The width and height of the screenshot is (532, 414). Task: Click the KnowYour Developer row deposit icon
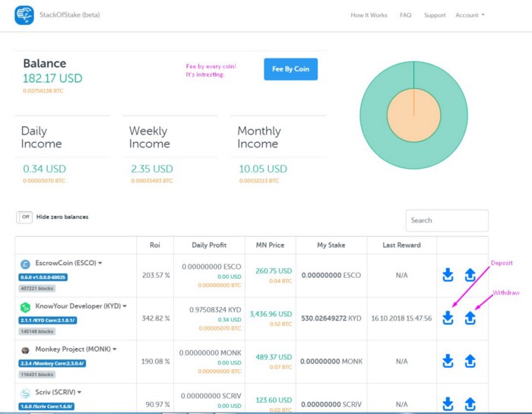point(448,318)
